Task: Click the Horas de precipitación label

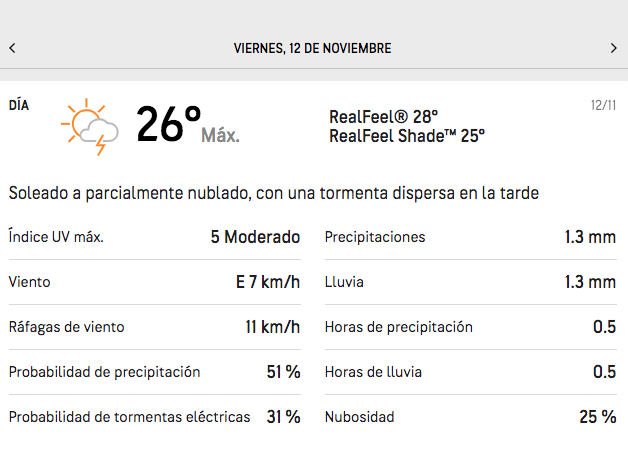Action: [399, 327]
